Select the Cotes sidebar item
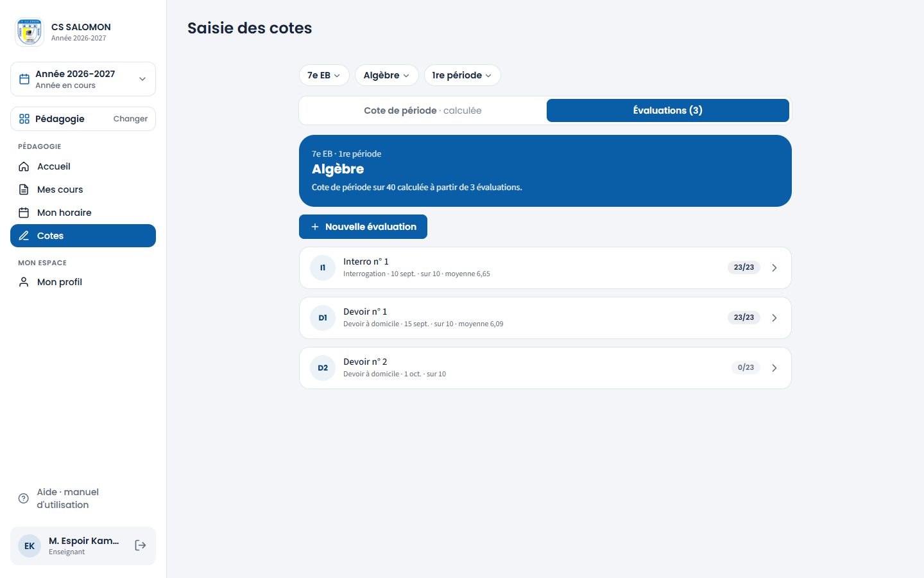This screenshot has width=924, height=578. click(x=83, y=236)
